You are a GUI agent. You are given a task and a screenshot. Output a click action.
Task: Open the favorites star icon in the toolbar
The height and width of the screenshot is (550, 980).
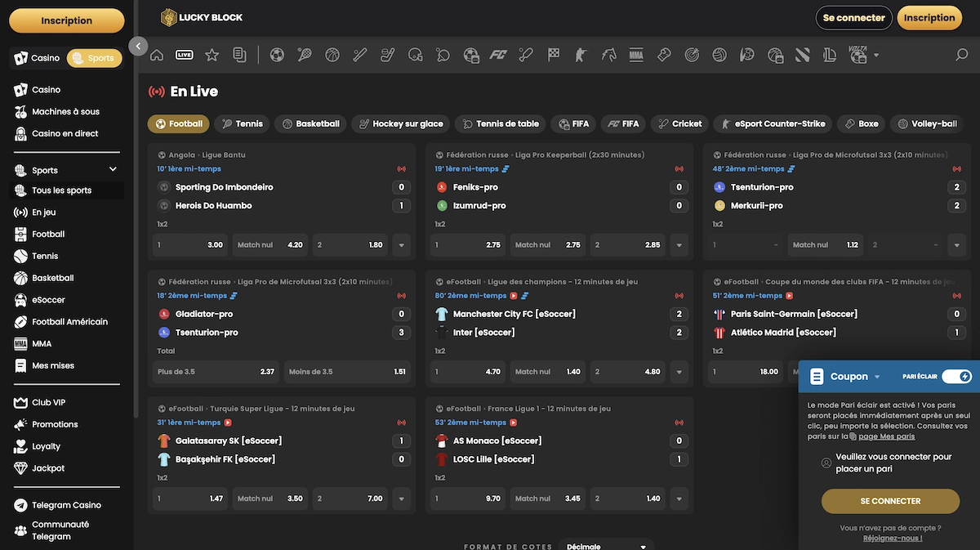(210, 54)
